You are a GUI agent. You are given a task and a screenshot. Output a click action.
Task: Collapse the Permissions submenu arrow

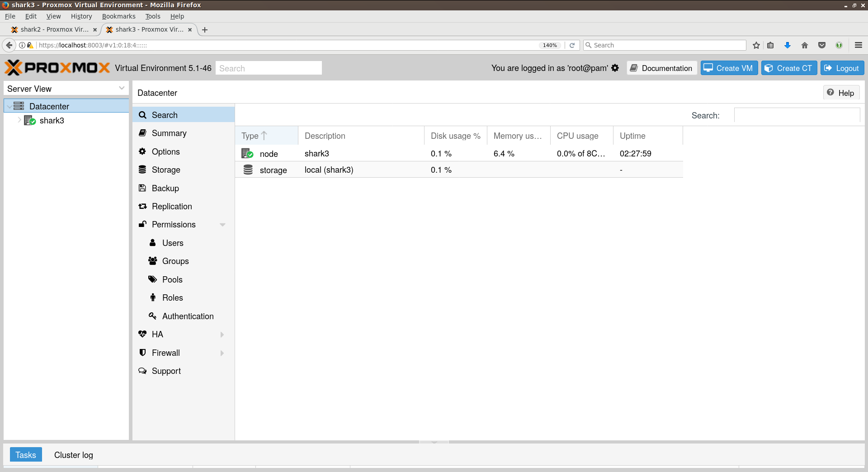[x=222, y=225]
